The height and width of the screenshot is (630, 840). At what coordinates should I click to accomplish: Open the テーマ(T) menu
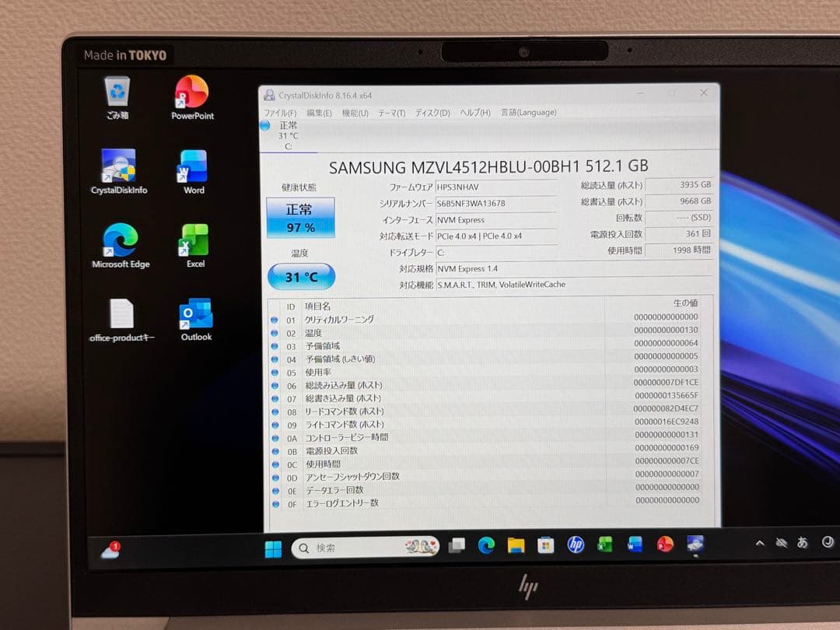[x=391, y=113]
